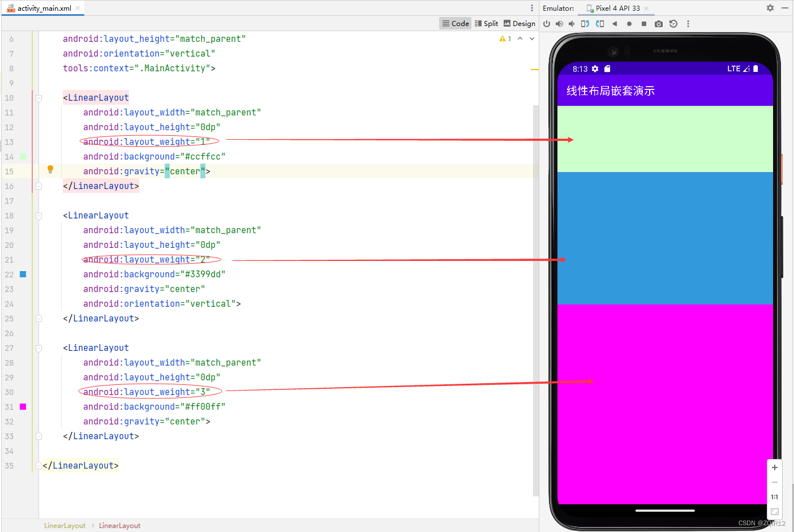Place cursor on layout_weight="2" line
The height and width of the screenshot is (532, 794).
point(147,259)
